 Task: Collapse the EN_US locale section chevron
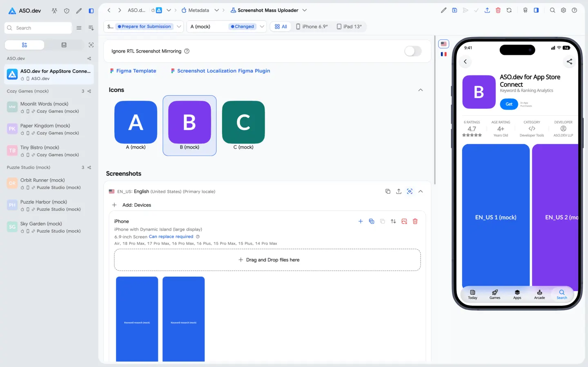click(421, 191)
